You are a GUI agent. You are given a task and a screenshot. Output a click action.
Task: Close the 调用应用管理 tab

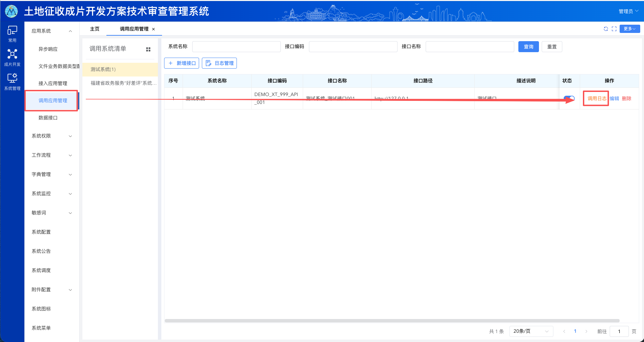pos(154,29)
